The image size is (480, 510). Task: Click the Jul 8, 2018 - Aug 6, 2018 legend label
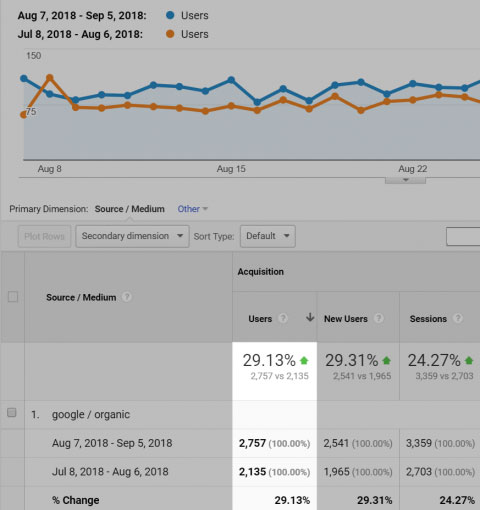tap(80, 34)
